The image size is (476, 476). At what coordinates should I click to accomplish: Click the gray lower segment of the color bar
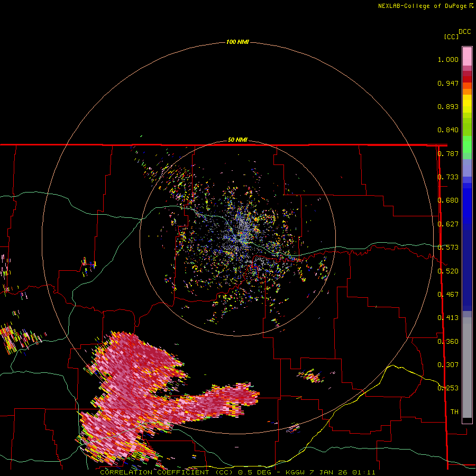pyautogui.click(x=467, y=368)
